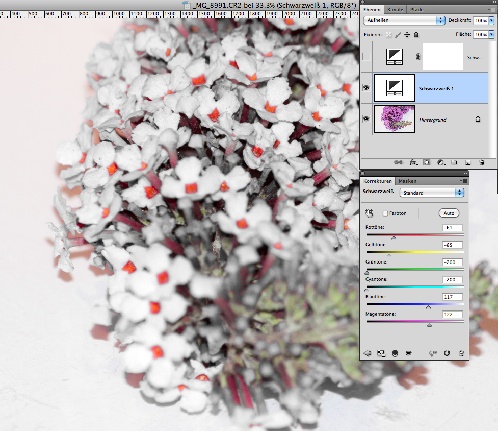The height and width of the screenshot is (431, 498).
Task: Click the lock all icon in Layers panel
Action: point(416,34)
